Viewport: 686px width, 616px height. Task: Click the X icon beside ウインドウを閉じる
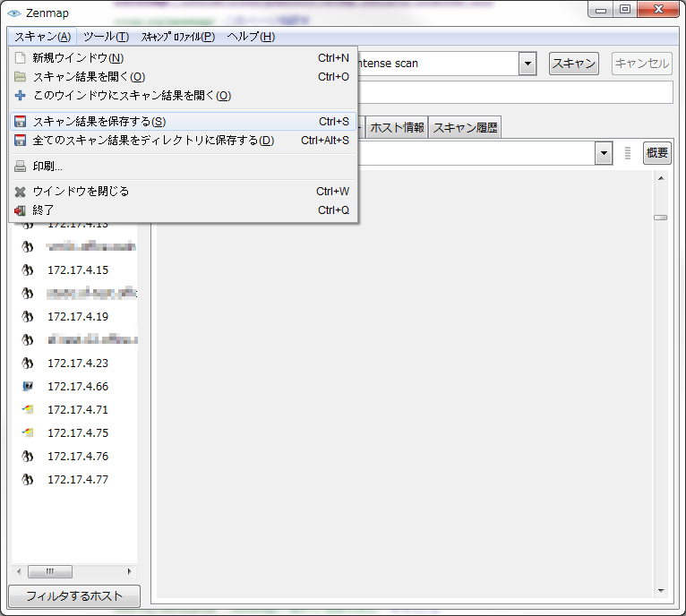point(20,192)
